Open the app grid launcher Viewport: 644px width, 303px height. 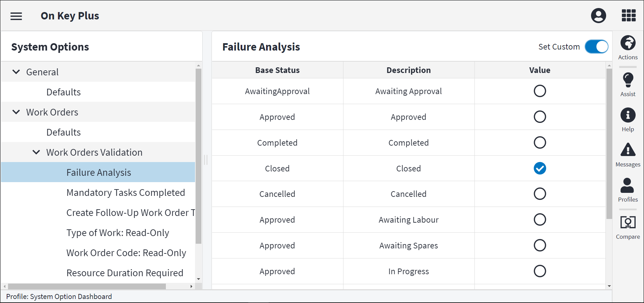[x=629, y=16]
